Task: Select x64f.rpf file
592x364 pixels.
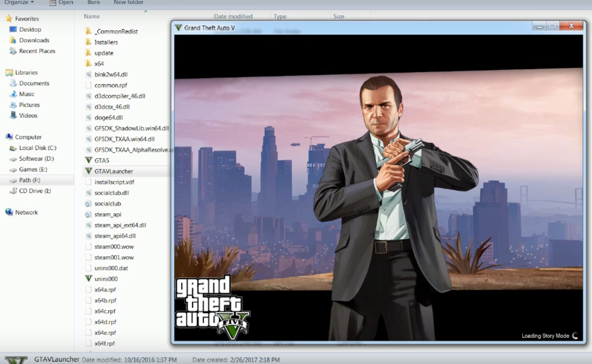Action: coord(104,343)
